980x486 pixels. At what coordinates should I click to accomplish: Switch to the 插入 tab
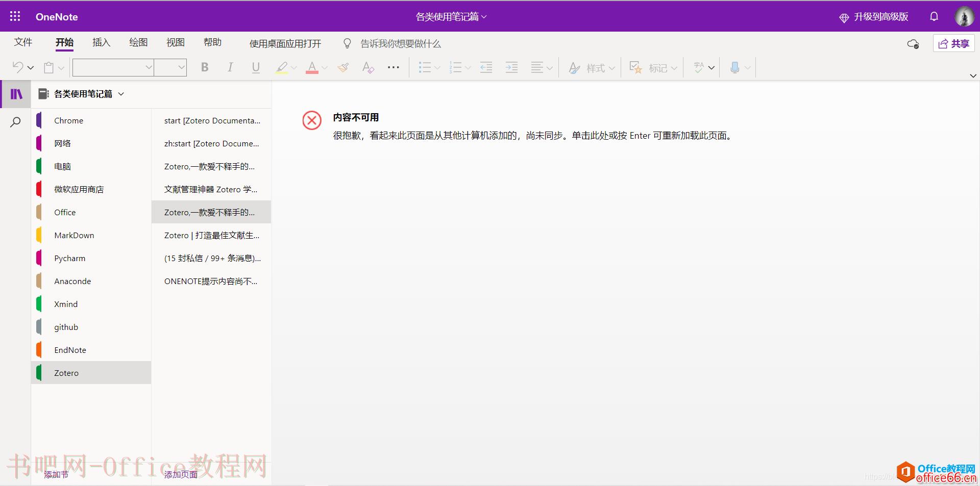(101, 42)
